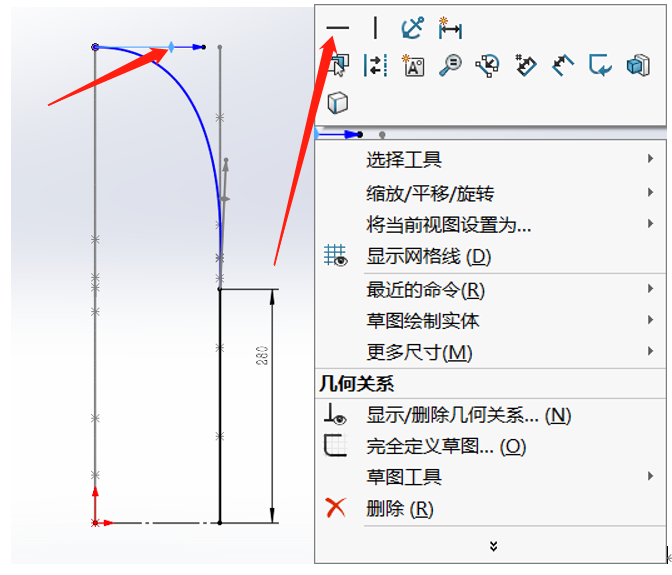Choose 显示网格线 (D) to show grid lines
The height and width of the screenshot is (575, 672).
[490, 256]
